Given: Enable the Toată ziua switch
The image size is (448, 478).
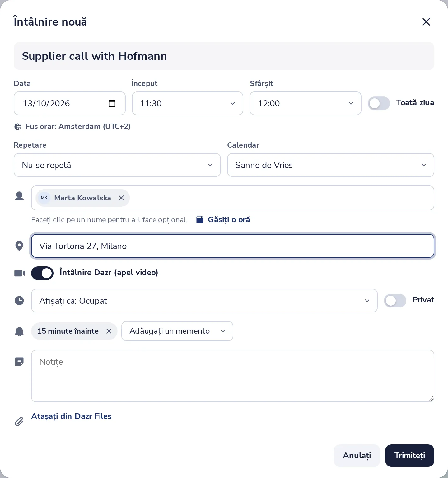Looking at the screenshot, I should [379, 103].
